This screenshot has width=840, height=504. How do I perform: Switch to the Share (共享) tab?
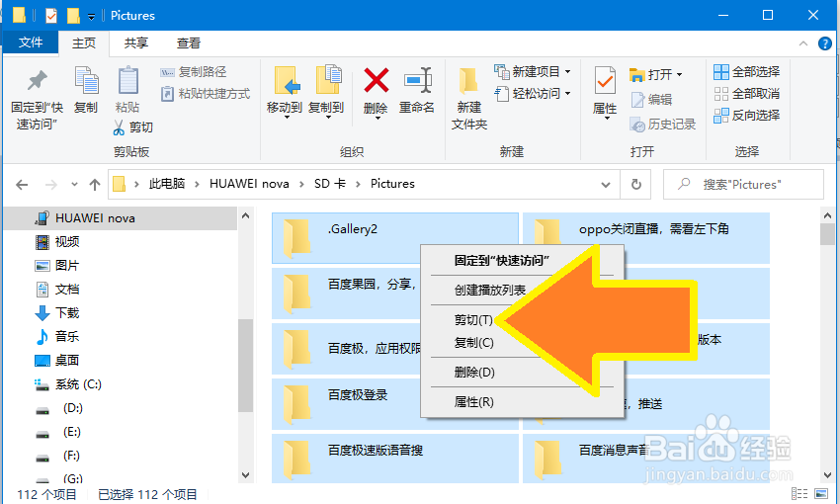click(136, 43)
